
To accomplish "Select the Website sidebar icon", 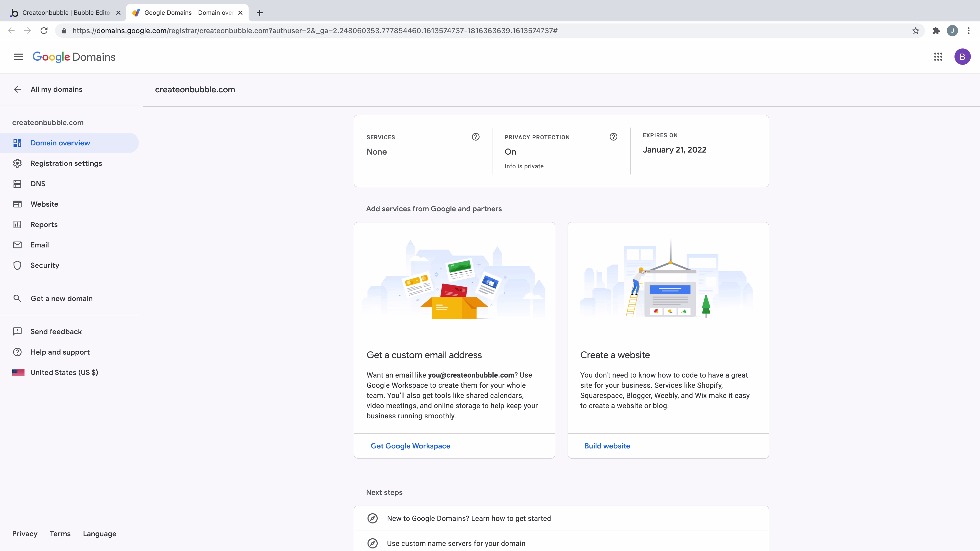I will [18, 204].
